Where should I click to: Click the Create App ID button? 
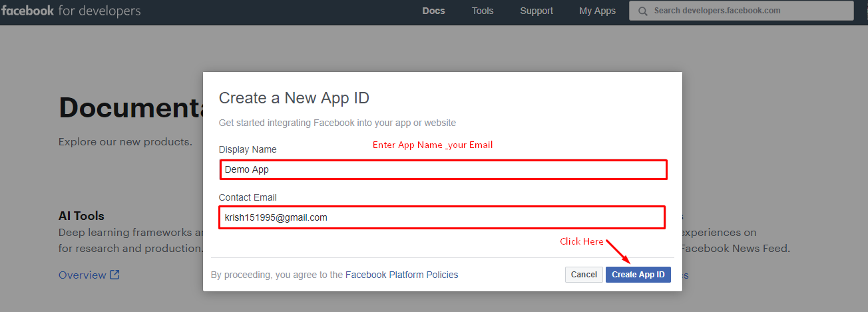click(x=638, y=275)
